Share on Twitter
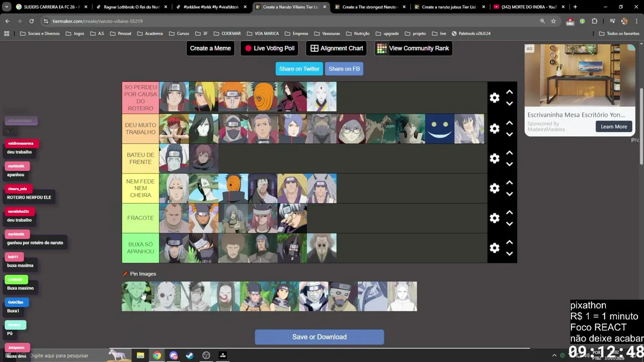This screenshot has width=644, height=362. tap(299, 69)
